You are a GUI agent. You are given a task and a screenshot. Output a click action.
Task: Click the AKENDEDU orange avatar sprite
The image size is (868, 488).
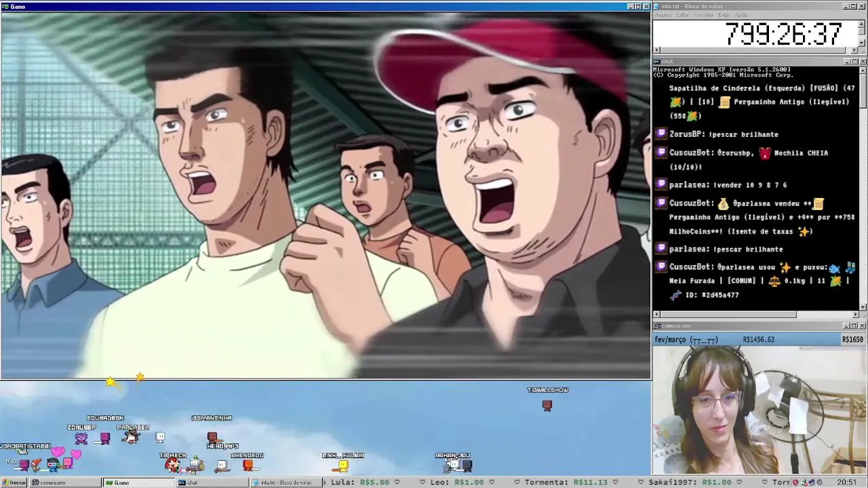pyautogui.click(x=248, y=465)
